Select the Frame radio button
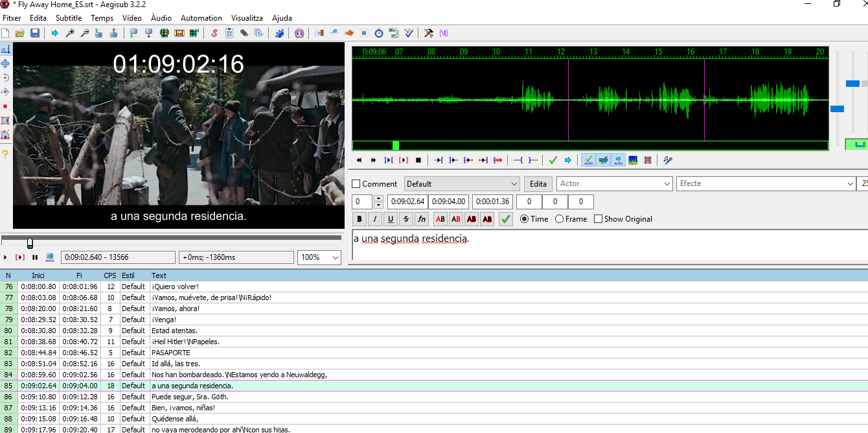The height and width of the screenshot is (433, 868). [559, 219]
